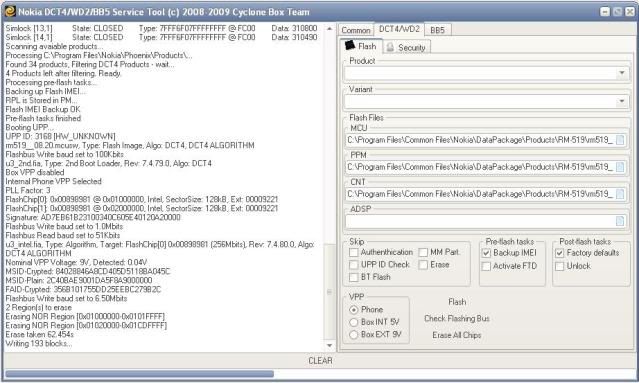
Task: Switch to the Flash sub-tab
Action: 361,46
